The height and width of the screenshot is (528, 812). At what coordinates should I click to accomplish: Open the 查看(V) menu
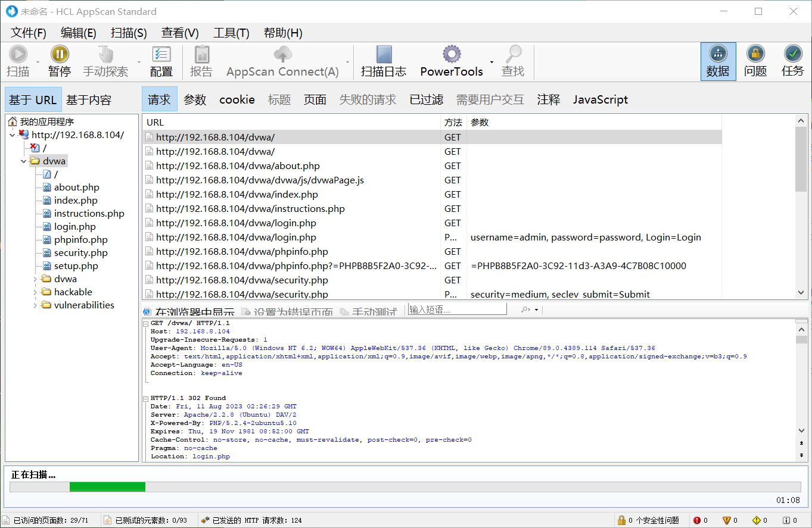coord(180,33)
